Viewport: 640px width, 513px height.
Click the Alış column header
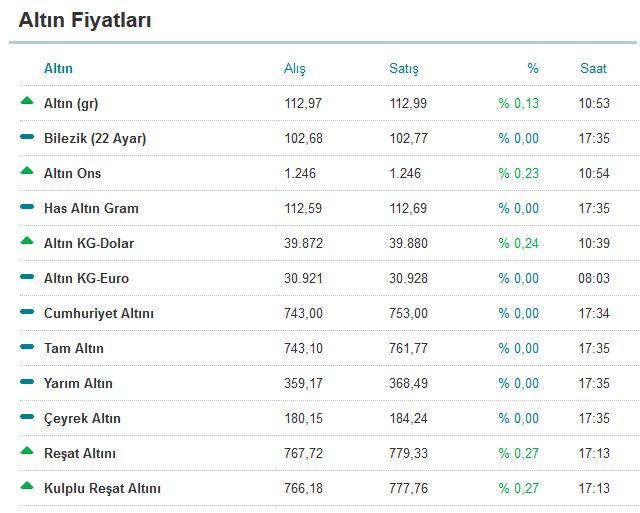295,69
